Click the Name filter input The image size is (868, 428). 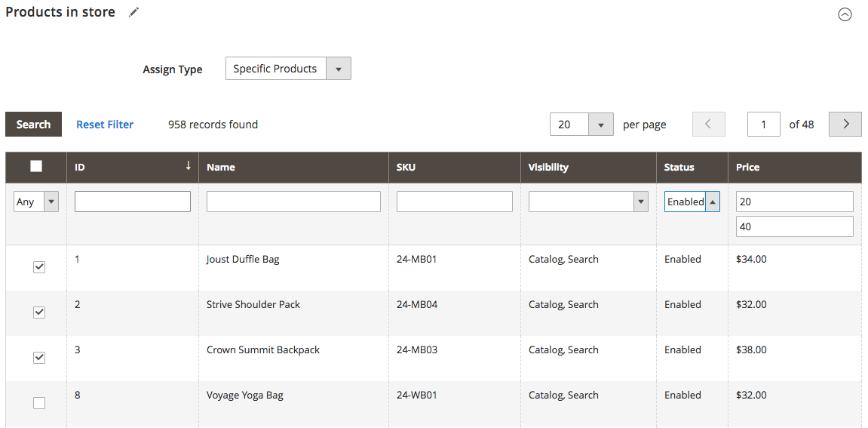(293, 202)
